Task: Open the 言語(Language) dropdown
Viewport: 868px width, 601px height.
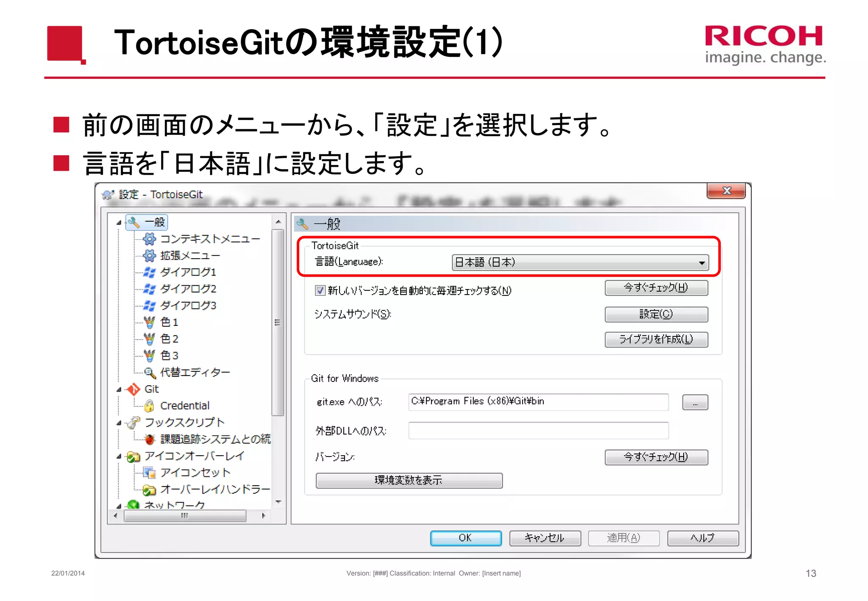Action: point(580,262)
